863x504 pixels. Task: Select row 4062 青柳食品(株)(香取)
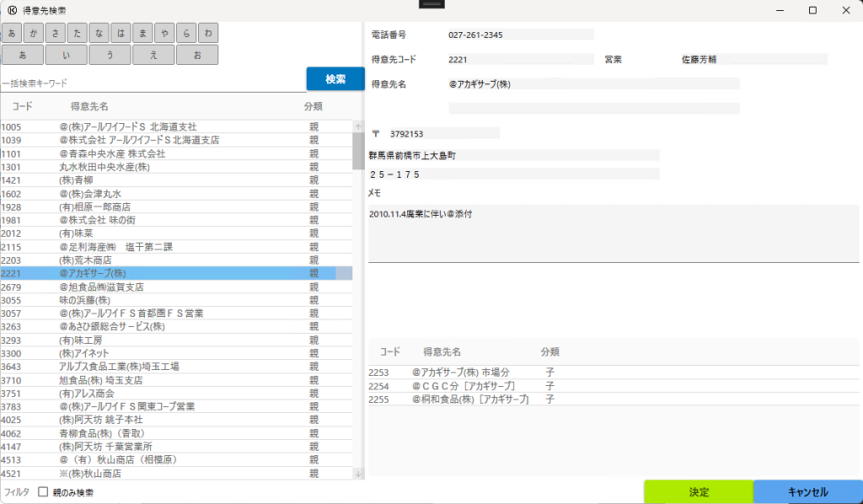176,433
